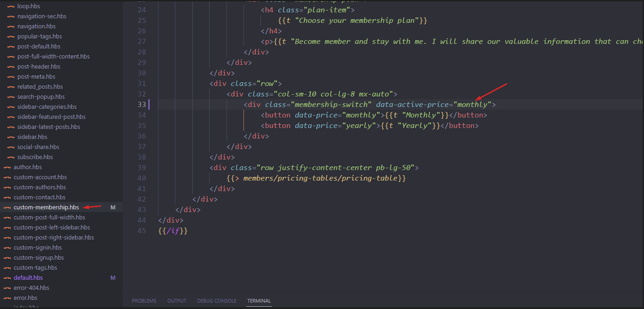The image size is (644, 309).
Task: Click the pricing-table partial reference
Action: [x=316, y=178]
